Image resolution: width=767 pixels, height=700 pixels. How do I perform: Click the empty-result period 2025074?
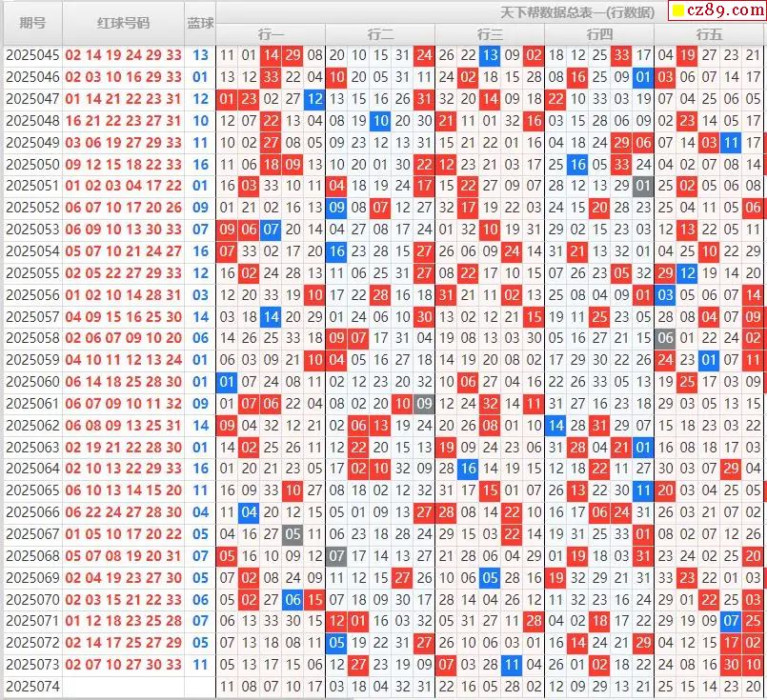click(32, 687)
